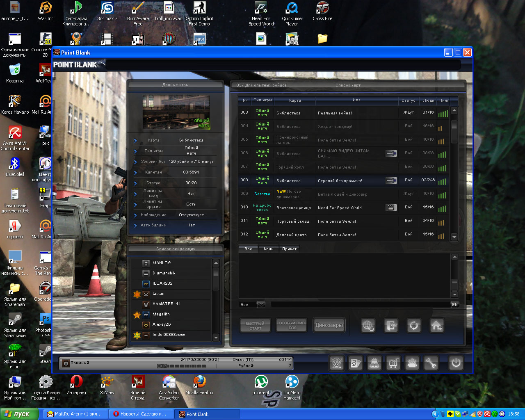Open the wrench settings icon

[431, 363]
